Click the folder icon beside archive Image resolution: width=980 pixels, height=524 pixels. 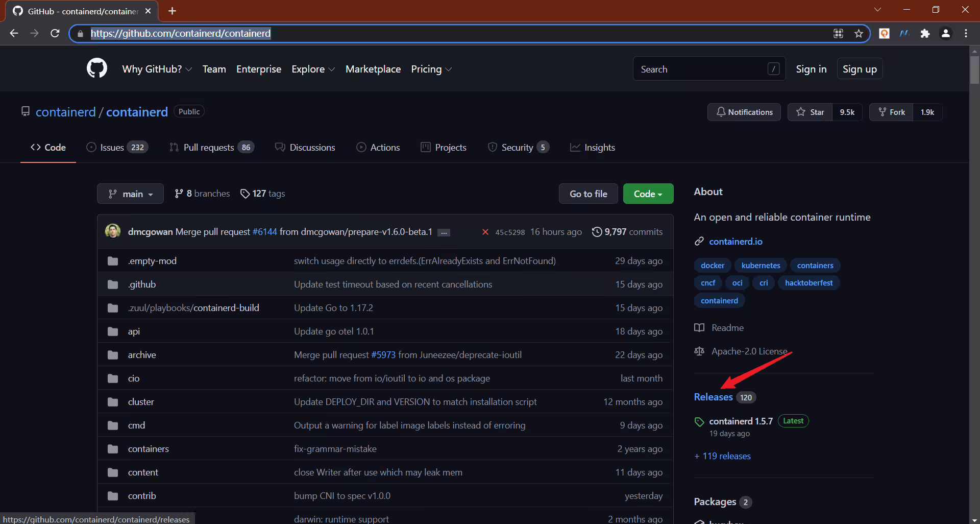(x=113, y=355)
